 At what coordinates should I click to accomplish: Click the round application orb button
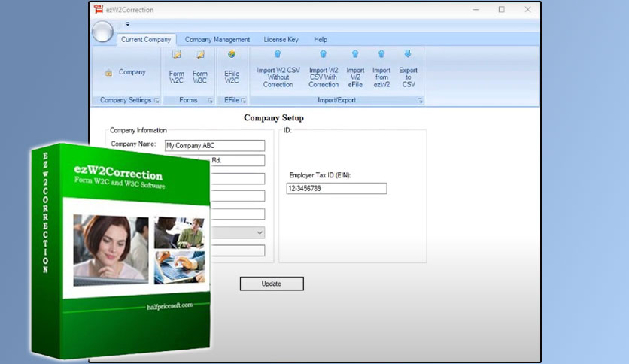pyautogui.click(x=102, y=32)
